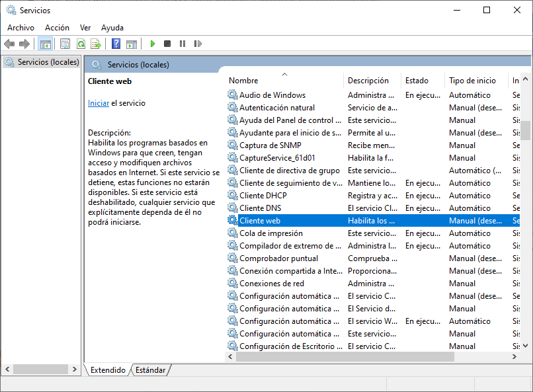
Task: Open Properties from the toolbar icon
Action: coord(65,44)
